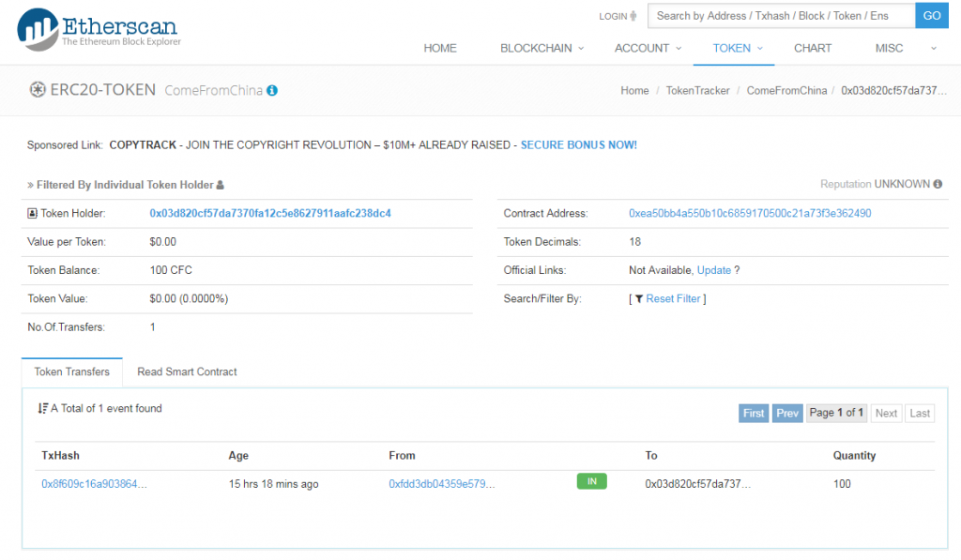
Task: Open the TOKEN dropdown menu
Action: click(x=738, y=49)
